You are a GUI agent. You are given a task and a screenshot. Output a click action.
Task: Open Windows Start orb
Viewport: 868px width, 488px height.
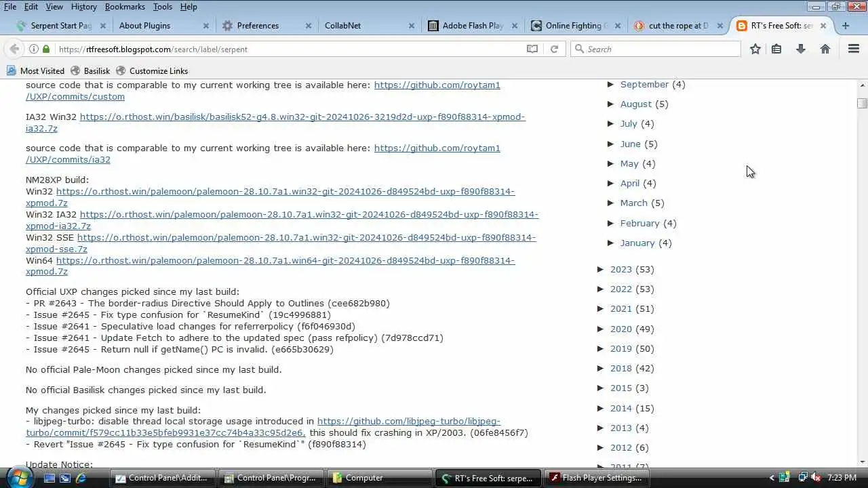[18, 477]
